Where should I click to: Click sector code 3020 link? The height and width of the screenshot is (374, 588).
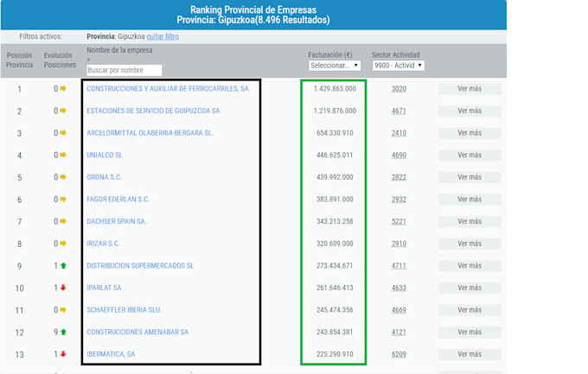[399, 88]
